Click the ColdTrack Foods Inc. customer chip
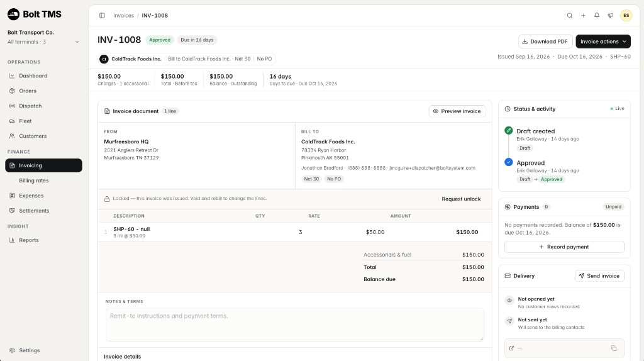Screen dimensions: 644x361 186,59
